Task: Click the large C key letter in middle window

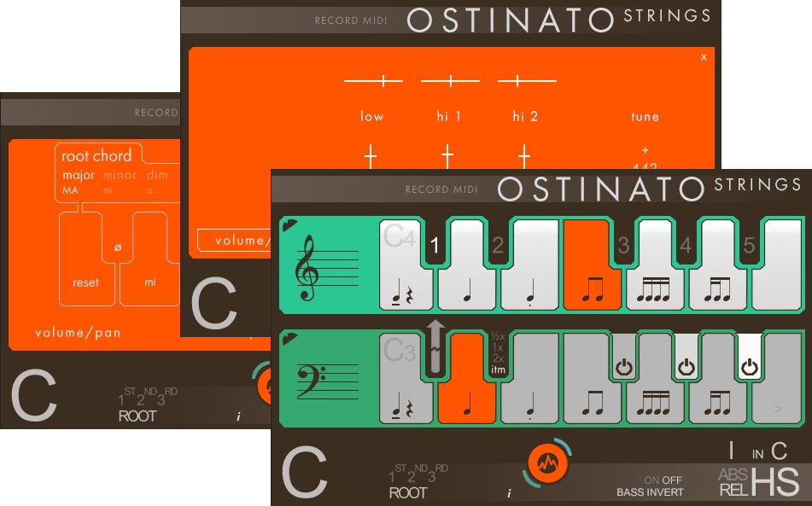Action: pos(213,303)
